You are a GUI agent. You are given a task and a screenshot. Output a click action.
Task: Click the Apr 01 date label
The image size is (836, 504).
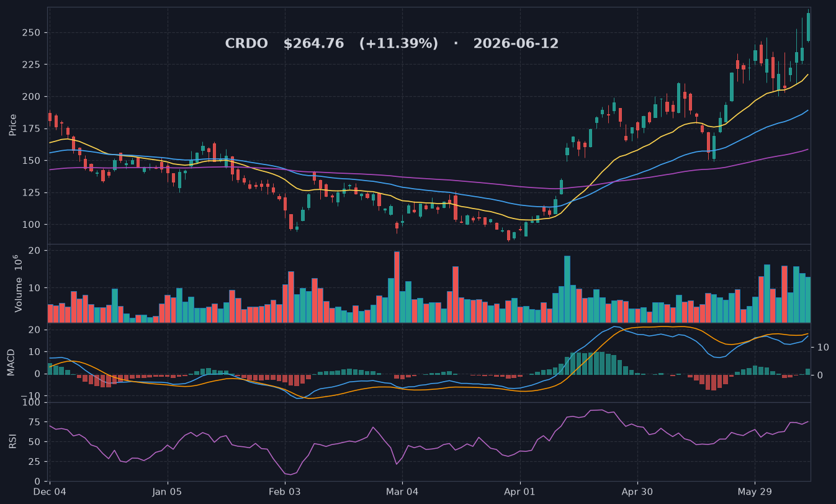tap(519, 492)
